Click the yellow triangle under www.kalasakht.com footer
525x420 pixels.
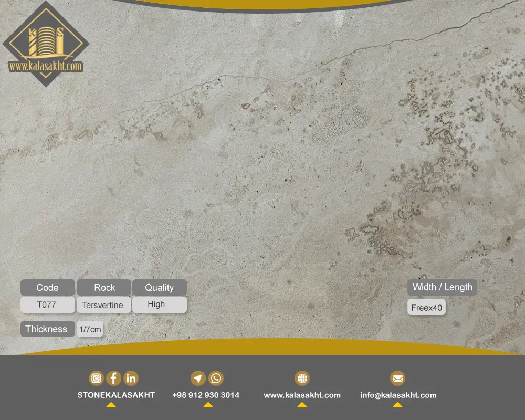click(302, 405)
